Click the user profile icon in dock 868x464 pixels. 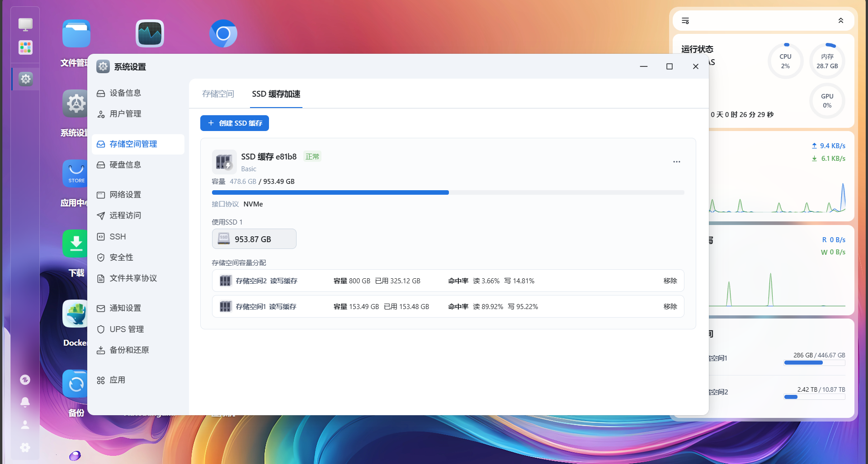click(x=25, y=425)
